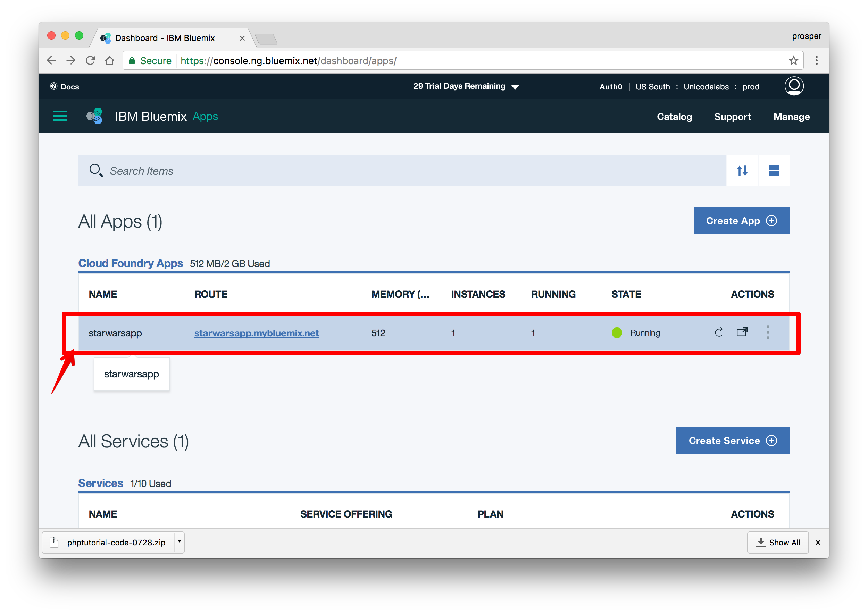Viewport: 868px width, 614px height.
Task: Reload the page in the browser
Action: (90, 60)
